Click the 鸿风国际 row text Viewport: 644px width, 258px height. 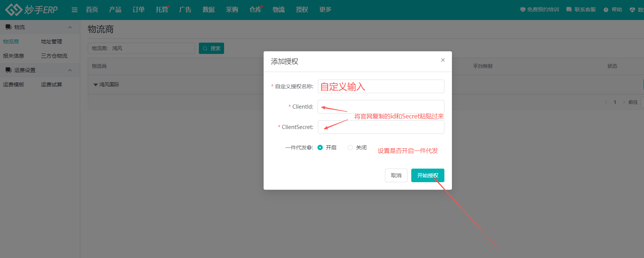point(109,84)
